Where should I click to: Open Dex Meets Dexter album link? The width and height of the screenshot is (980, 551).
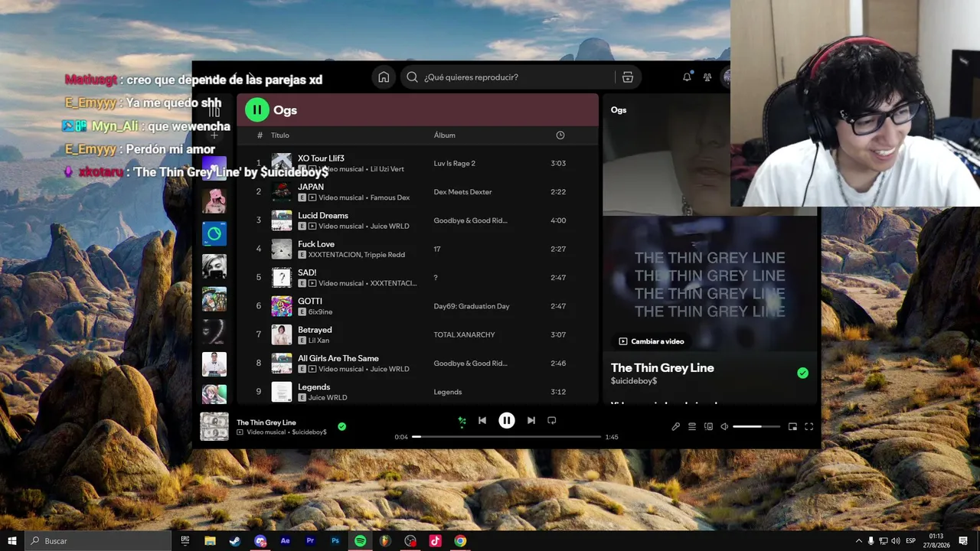pyautogui.click(x=462, y=192)
